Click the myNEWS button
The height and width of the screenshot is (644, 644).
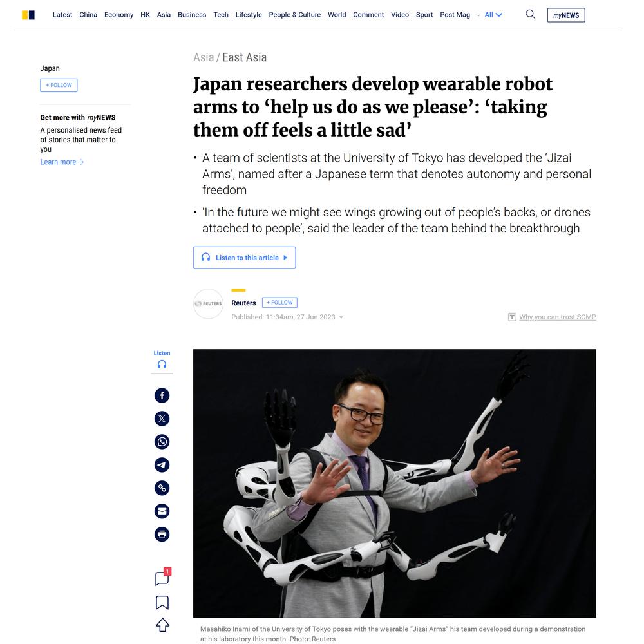click(x=566, y=15)
